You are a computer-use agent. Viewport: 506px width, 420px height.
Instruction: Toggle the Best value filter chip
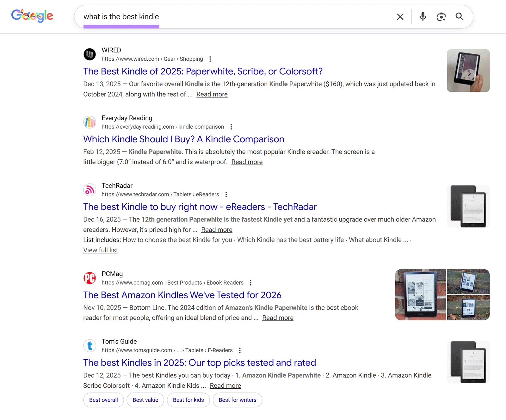click(145, 400)
